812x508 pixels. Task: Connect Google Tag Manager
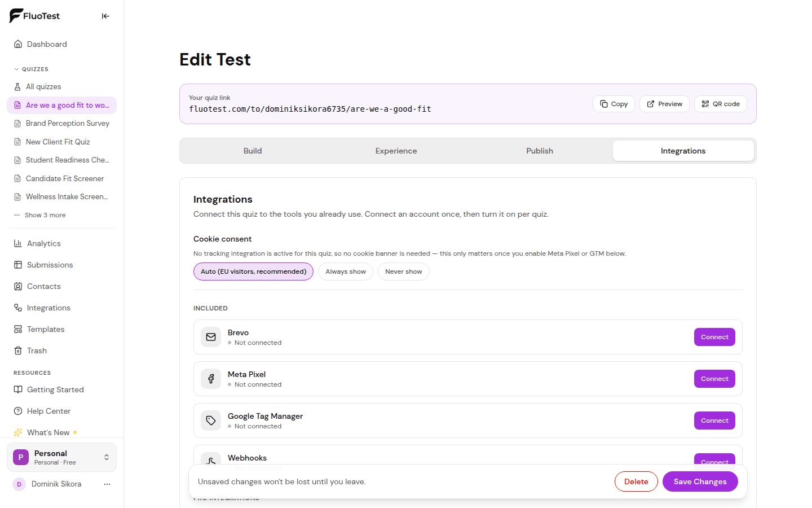click(x=714, y=421)
